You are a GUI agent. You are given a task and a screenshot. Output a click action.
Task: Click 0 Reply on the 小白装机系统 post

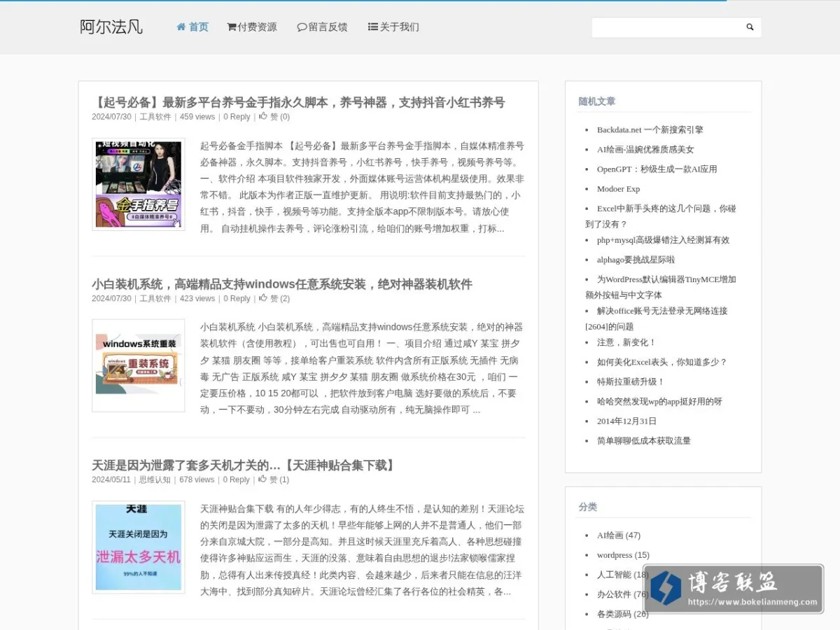coord(237,298)
